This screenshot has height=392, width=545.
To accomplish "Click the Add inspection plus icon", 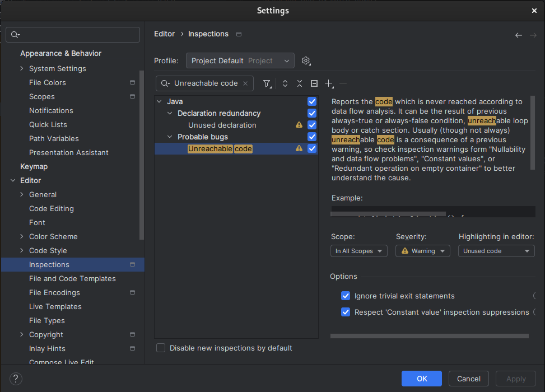I will tap(329, 83).
